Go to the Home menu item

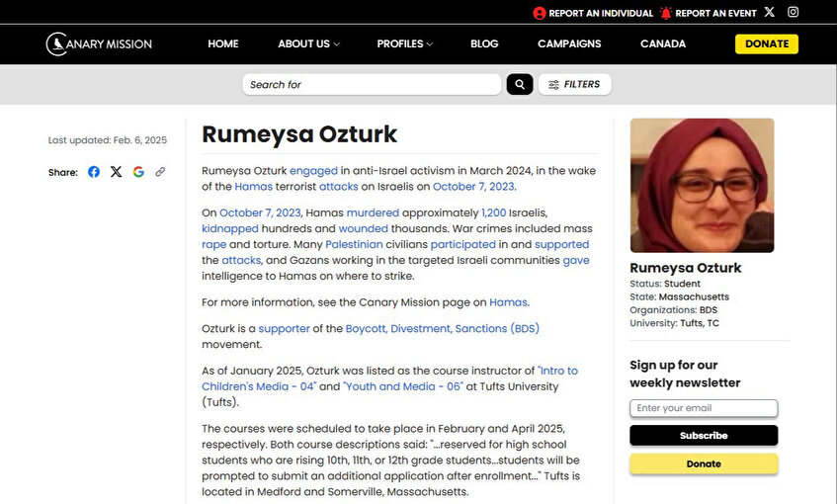(x=223, y=43)
